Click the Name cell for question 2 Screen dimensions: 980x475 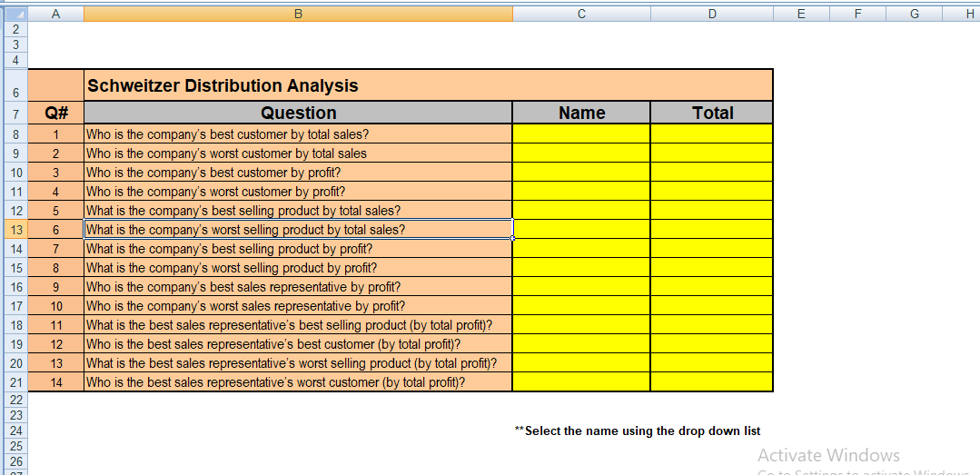point(581,153)
